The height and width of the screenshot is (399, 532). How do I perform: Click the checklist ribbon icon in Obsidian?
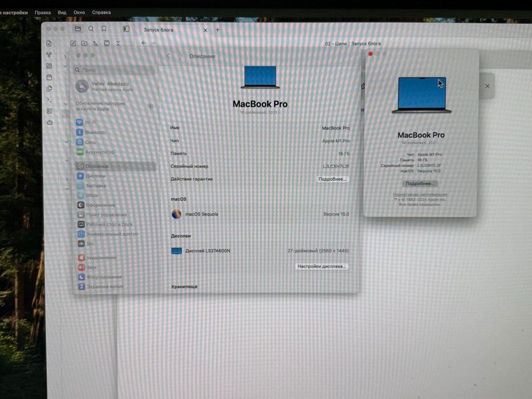[x=50, y=111]
